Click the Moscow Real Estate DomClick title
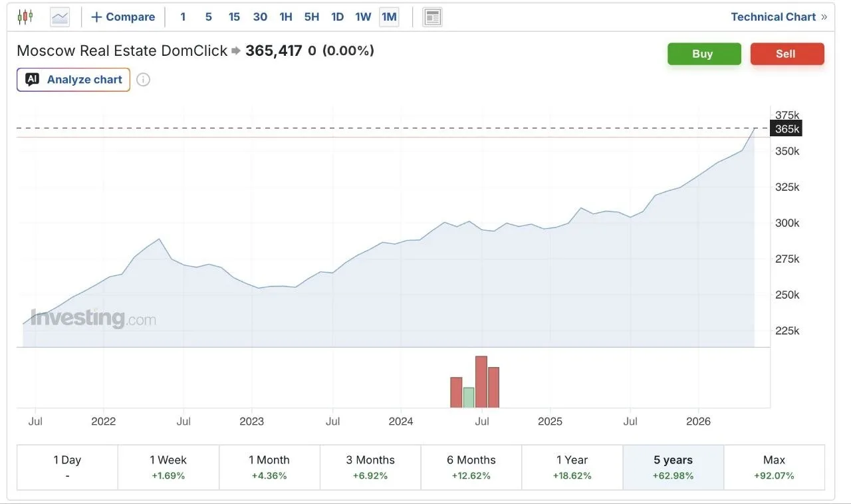851x504 pixels. coord(122,51)
